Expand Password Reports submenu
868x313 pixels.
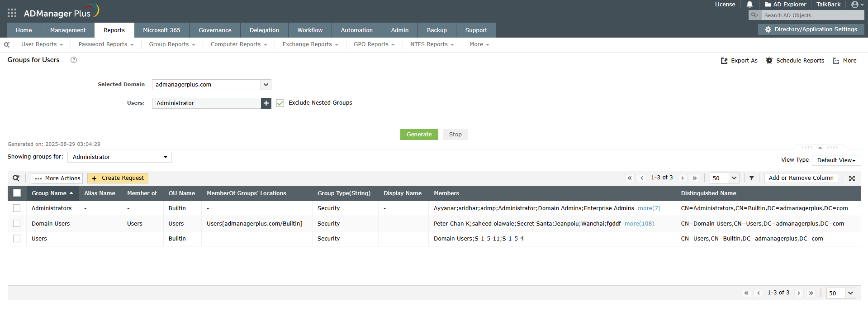coord(106,44)
